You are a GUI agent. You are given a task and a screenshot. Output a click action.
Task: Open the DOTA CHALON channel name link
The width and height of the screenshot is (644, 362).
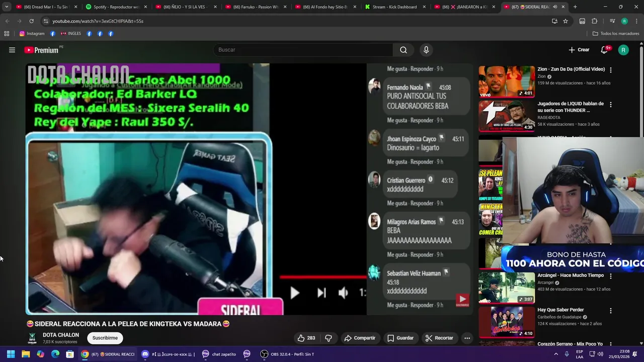(61, 335)
